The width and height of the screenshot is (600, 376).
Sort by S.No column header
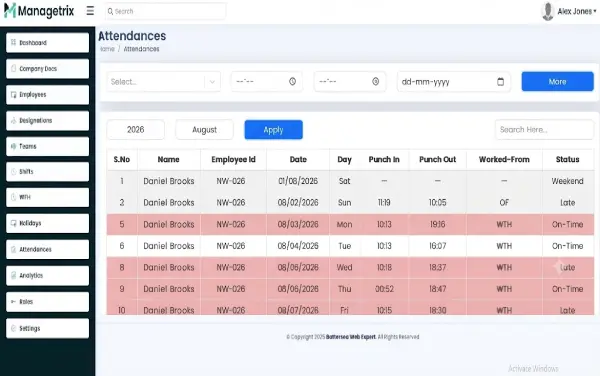click(x=122, y=160)
